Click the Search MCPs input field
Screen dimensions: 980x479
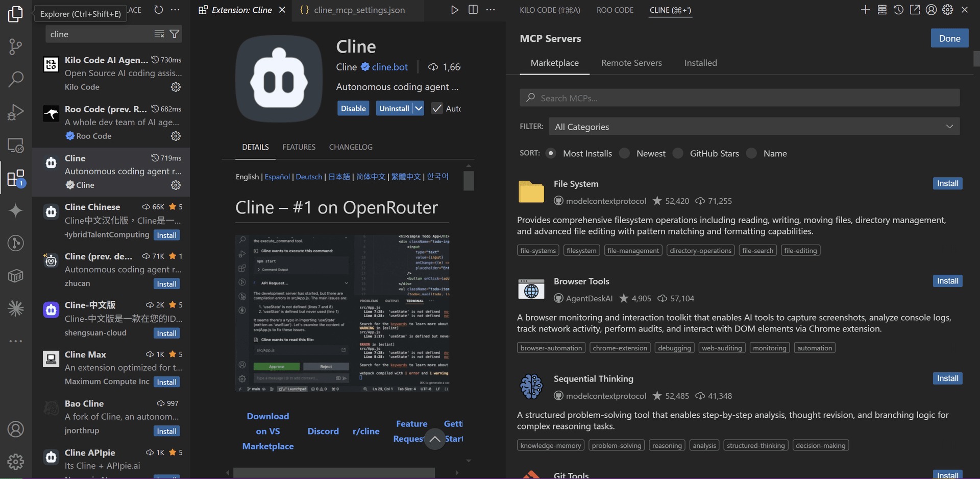[x=740, y=98]
